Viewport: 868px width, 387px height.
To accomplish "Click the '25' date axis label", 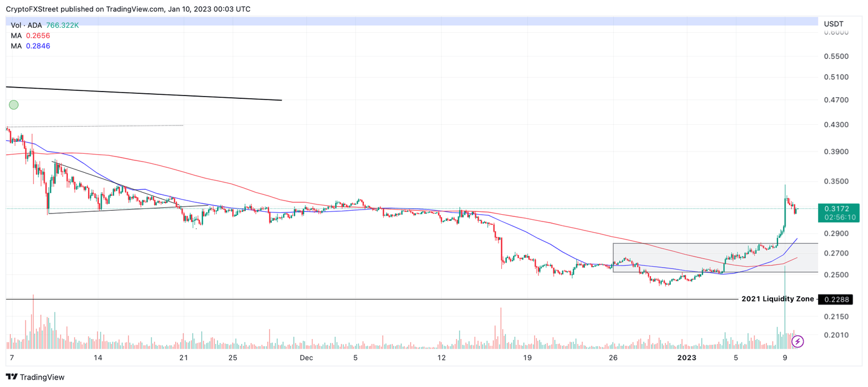I will coord(232,358).
